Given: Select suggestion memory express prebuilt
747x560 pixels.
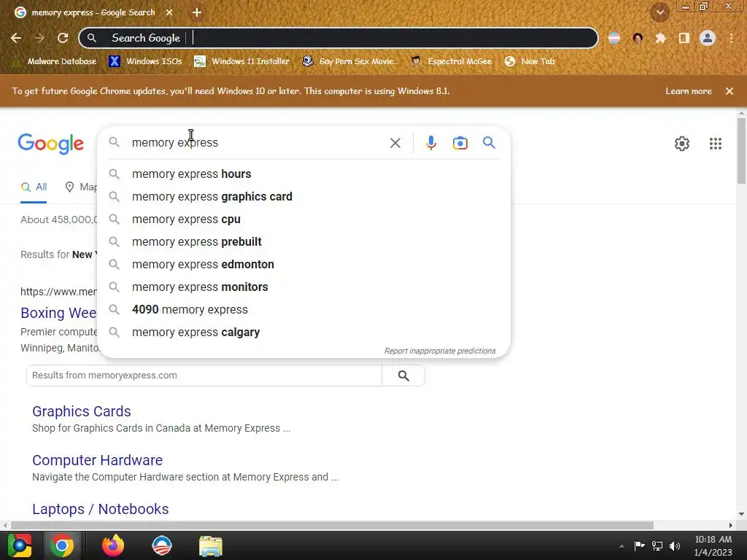Looking at the screenshot, I should click(x=304, y=242).
